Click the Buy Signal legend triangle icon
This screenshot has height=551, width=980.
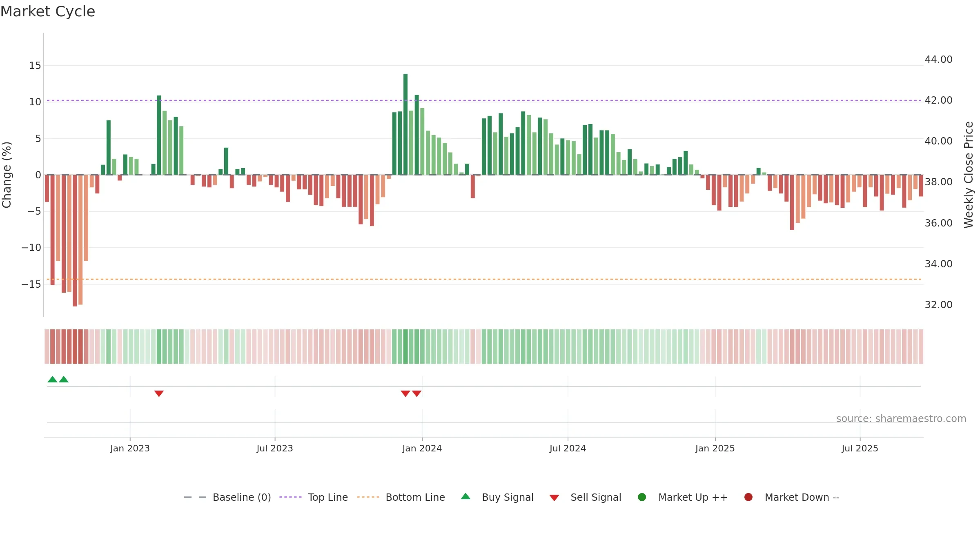tap(465, 496)
